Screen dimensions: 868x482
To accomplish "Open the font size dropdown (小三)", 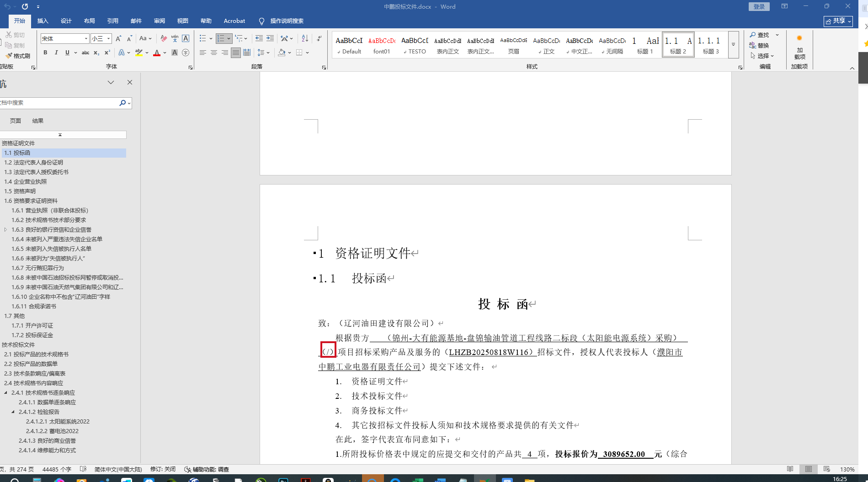I will tap(108, 39).
